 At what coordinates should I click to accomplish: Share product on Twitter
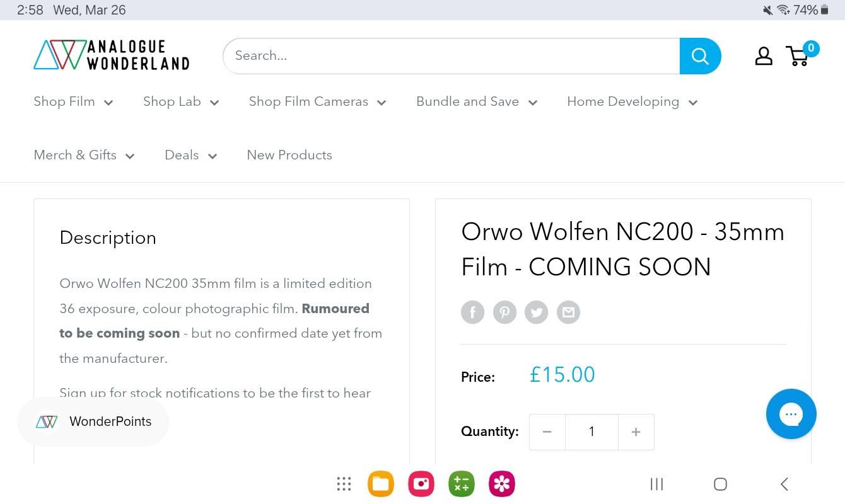(x=537, y=312)
